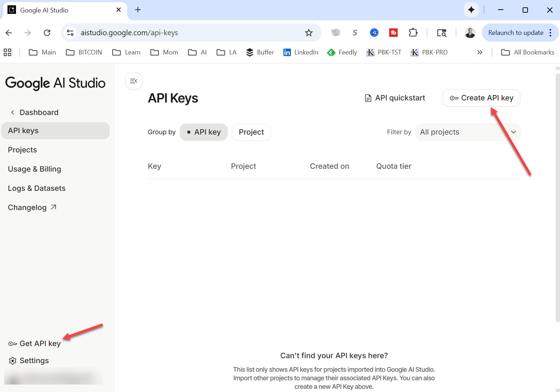Screen dimensions: 560x392
Task: Open Logs & Datasets in the sidebar
Action: (37, 188)
